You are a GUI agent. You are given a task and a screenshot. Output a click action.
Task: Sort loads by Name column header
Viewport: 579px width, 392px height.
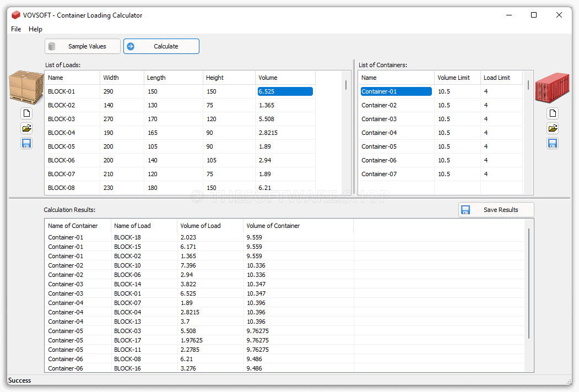coord(72,78)
